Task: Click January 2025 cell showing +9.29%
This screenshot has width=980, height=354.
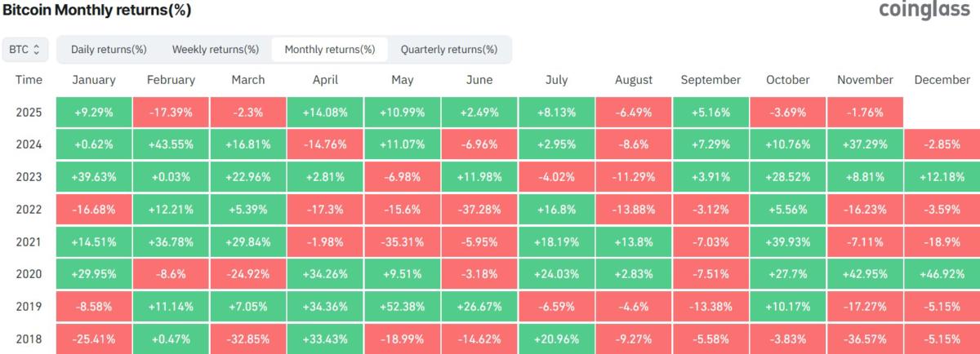Action: pyautogui.click(x=94, y=113)
